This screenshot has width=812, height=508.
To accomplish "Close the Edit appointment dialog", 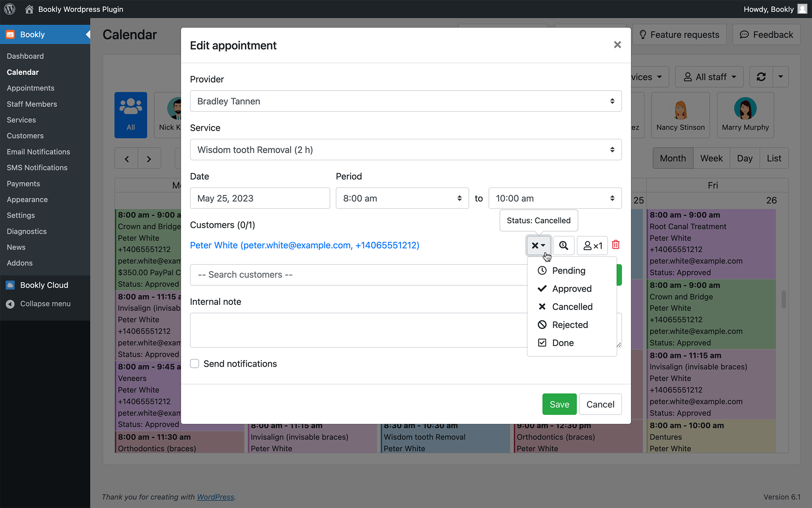I will point(618,45).
